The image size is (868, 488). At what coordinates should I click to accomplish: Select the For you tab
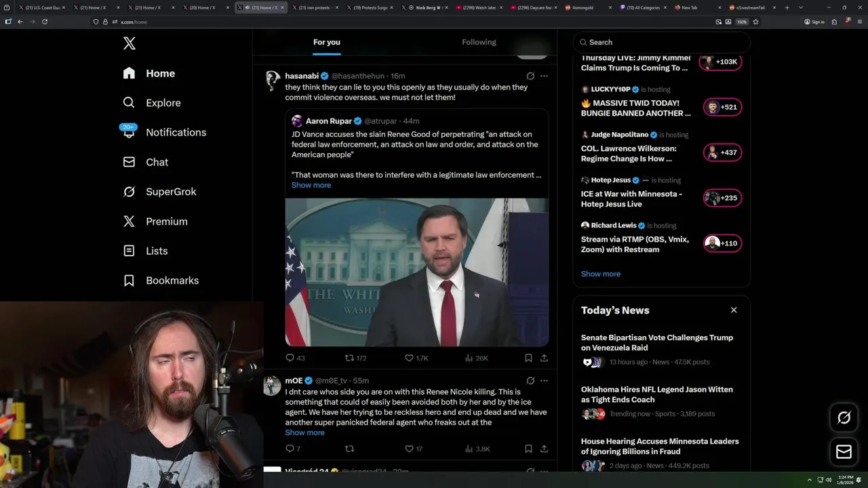pos(327,42)
